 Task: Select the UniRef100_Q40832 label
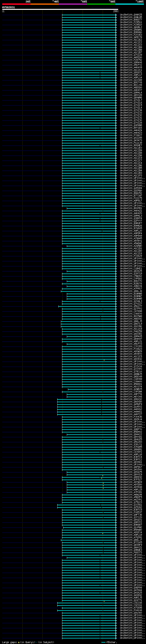(x=131, y=359)
